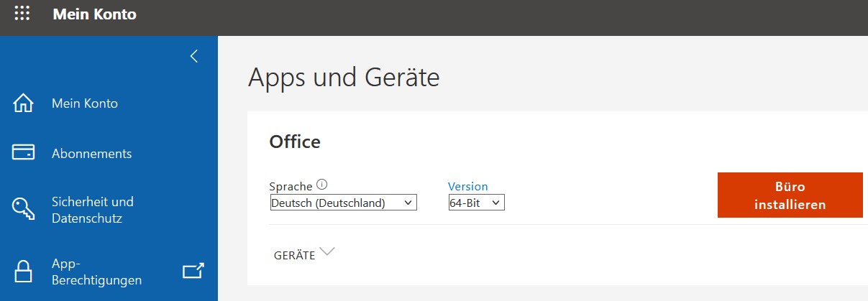Click the Sprache label text
This screenshot has height=301, width=868.
tap(291, 187)
